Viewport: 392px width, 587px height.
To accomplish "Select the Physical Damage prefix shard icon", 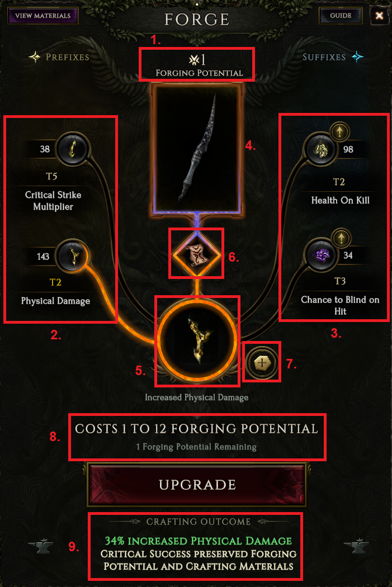I will [x=73, y=255].
